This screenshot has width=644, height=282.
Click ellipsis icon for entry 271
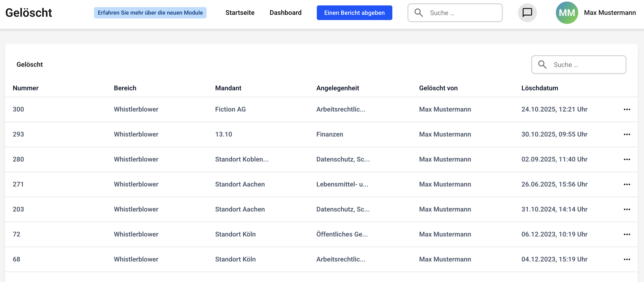coord(627,184)
